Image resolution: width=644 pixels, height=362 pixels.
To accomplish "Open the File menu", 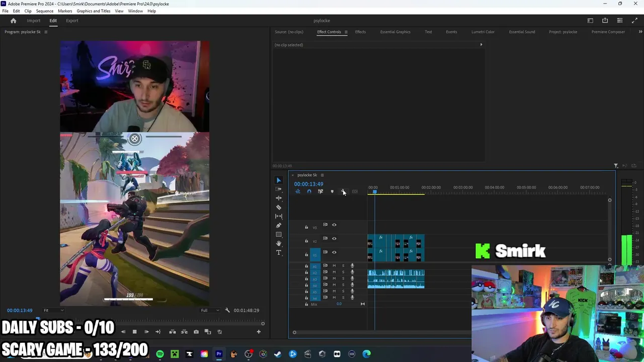I will point(5,11).
